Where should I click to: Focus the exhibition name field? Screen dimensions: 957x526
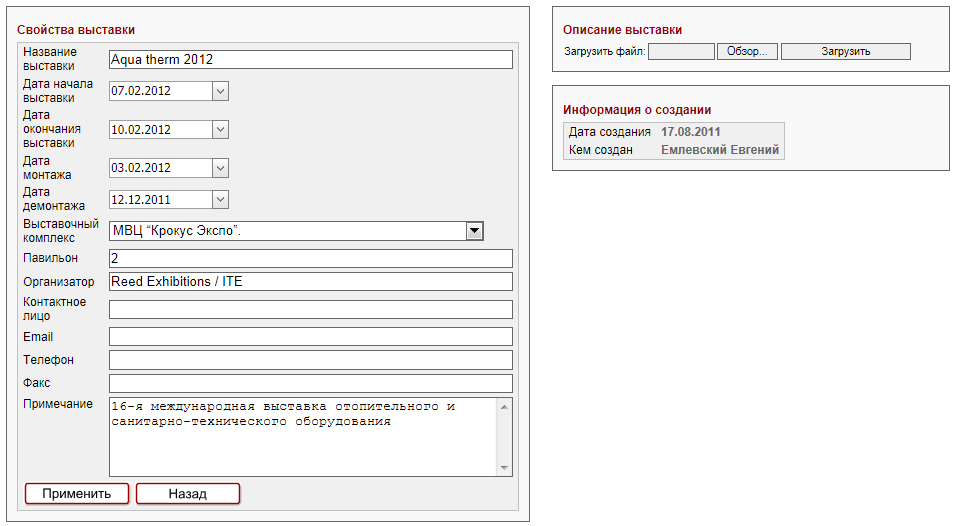tap(310, 60)
